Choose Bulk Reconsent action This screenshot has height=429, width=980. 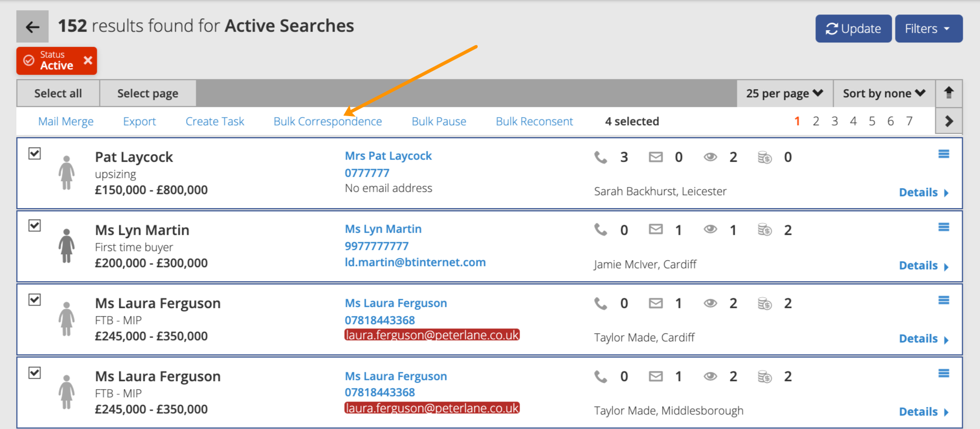[534, 121]
